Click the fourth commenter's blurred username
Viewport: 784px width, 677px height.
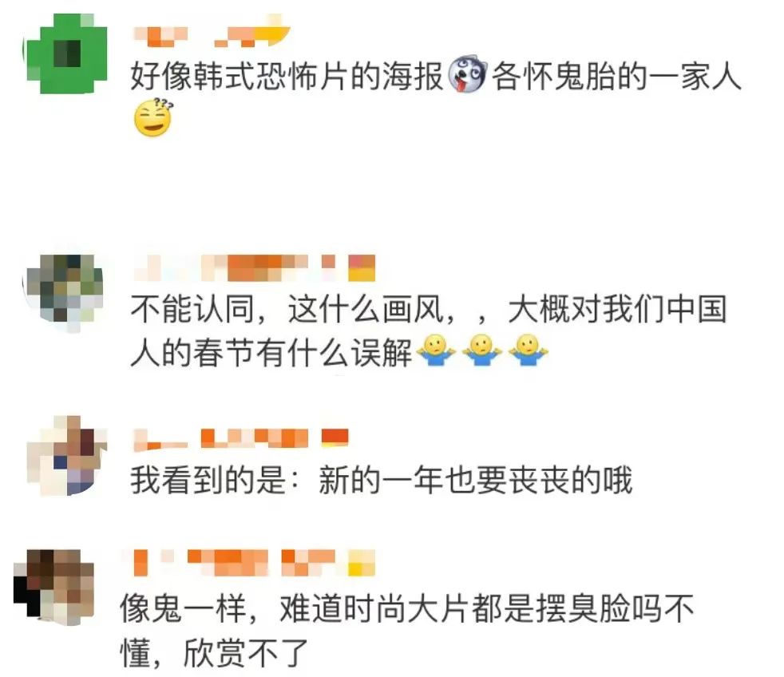pos(248,563)
